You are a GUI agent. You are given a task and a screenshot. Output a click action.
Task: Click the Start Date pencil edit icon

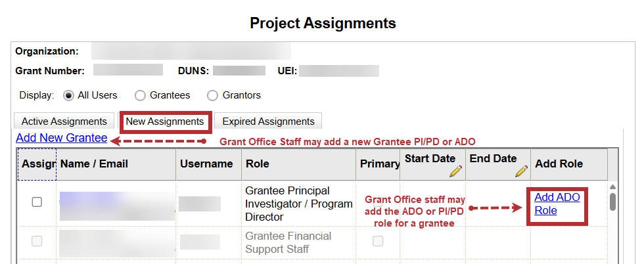[455, 171]
